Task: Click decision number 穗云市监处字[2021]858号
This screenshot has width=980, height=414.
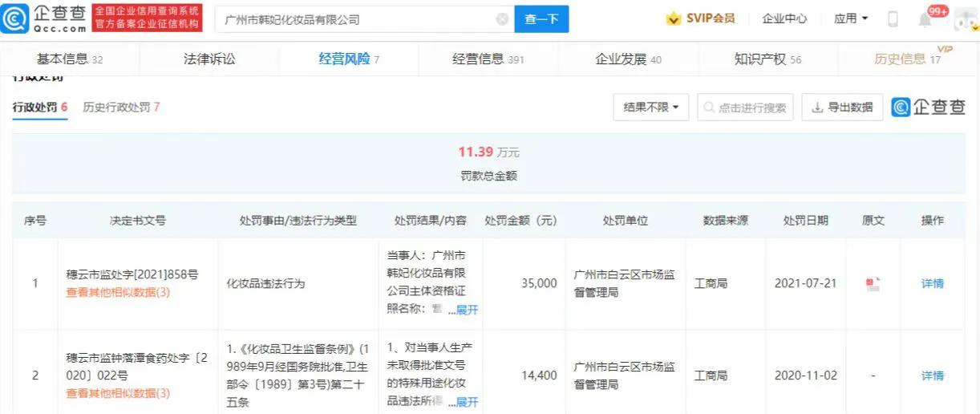Action: pos(132,274)
